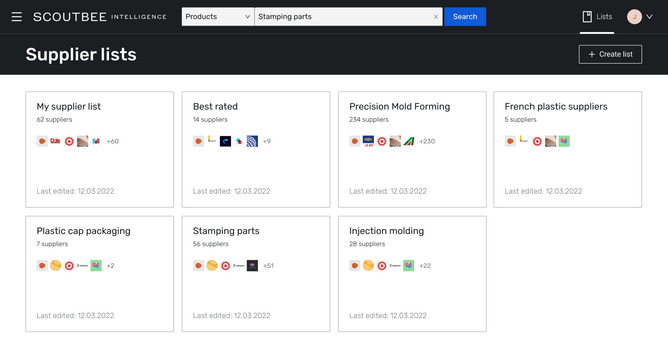The height and width of the screenshot is (364, 668).
Task: Click the Supplier lists page heading
Action: pyautogui.click(x=81, y=54)
